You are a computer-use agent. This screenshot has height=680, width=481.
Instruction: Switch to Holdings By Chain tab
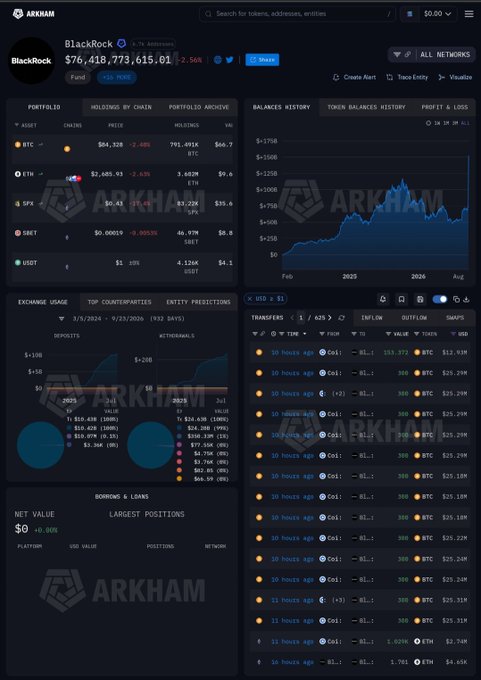(x=121, y=107)
